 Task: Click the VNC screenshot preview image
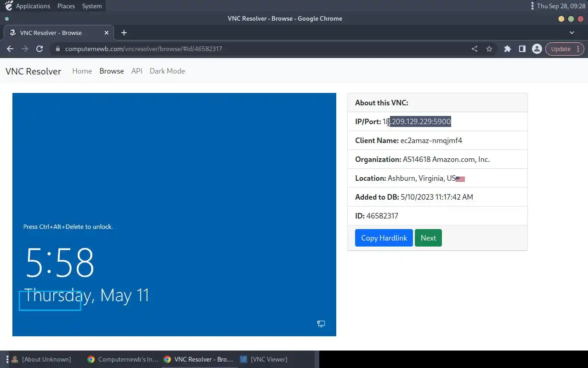tap(174, 214)
